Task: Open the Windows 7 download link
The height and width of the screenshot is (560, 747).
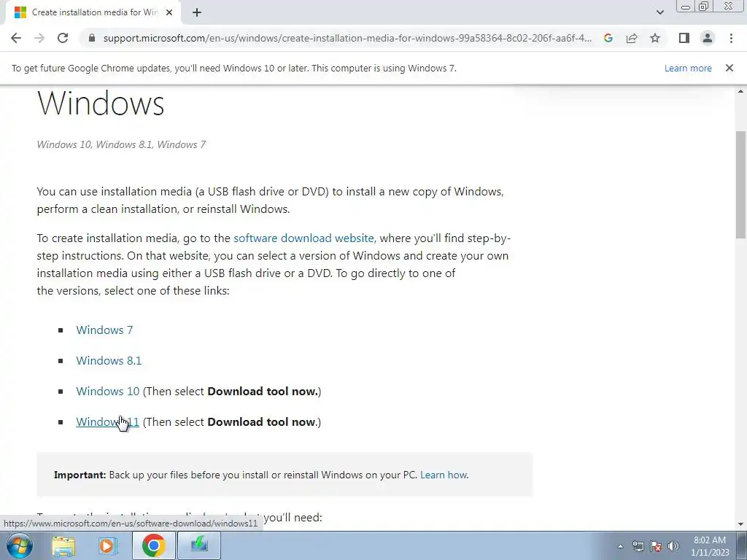Action: (104, 330)
